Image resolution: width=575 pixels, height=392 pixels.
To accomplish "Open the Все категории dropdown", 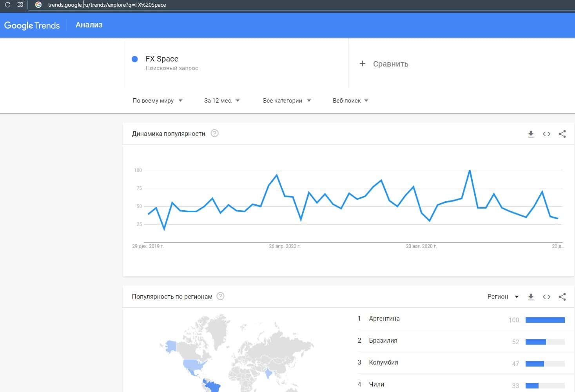I will (x=287, y=101).
